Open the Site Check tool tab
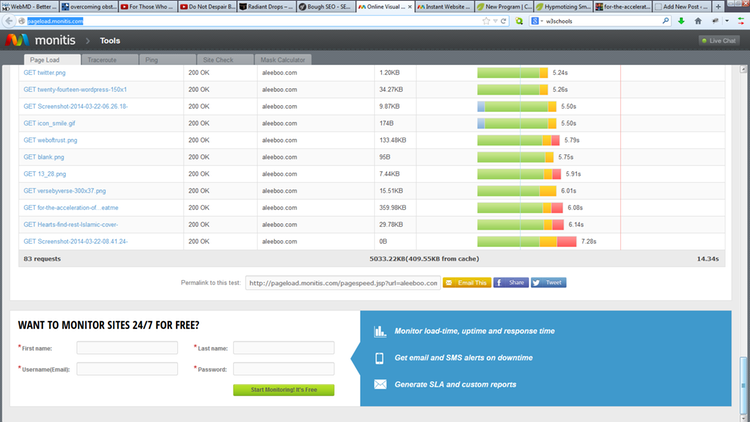This screenshot has width=750, height=422. tap(225, 59)
